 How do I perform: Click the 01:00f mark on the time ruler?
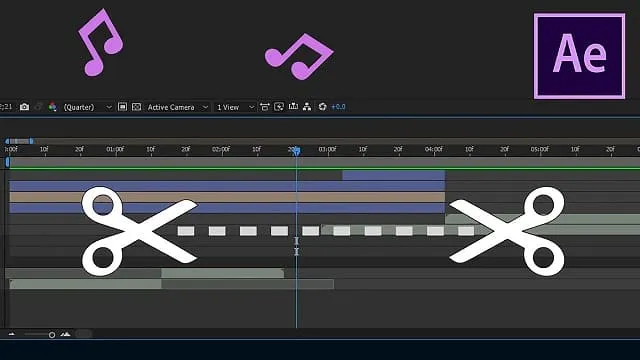click(115, 149)
